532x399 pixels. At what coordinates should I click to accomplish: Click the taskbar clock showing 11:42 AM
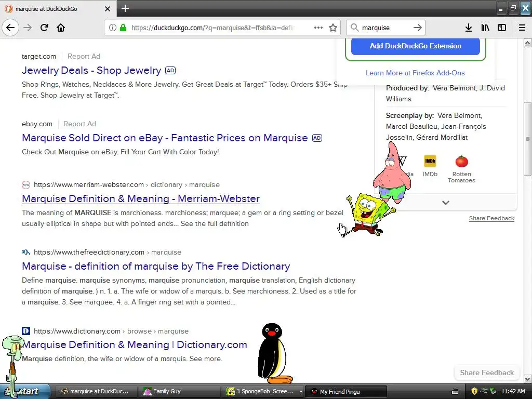513,391
